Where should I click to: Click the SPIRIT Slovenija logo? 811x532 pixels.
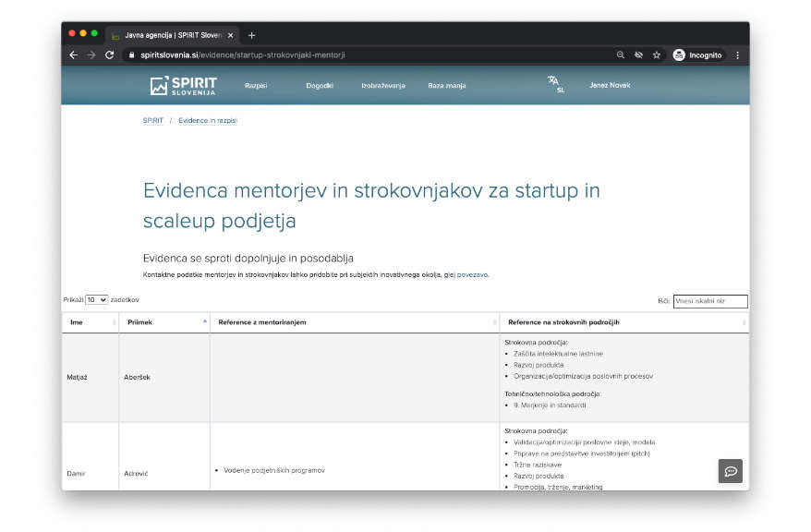183,86
